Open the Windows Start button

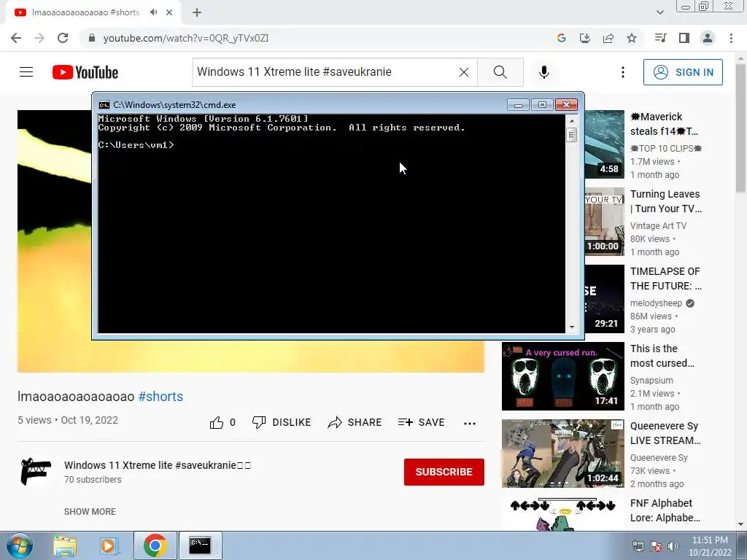click(19, 545)
